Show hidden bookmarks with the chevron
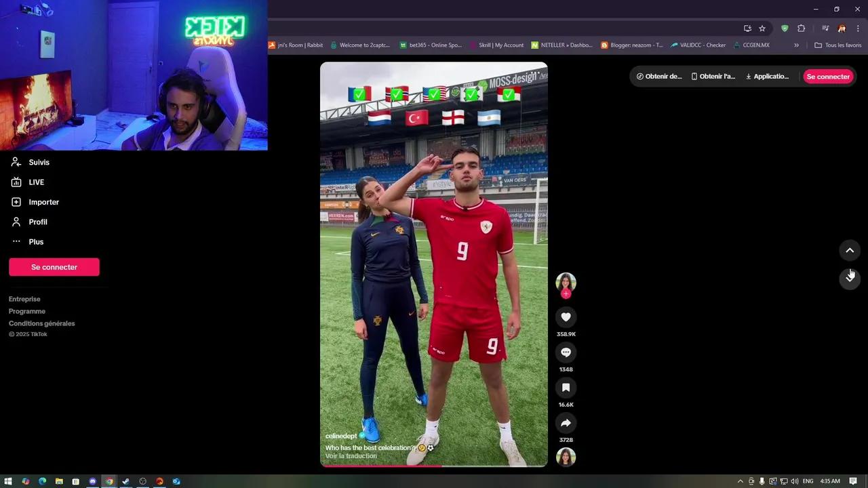The height and width of the screenshot is (488, 868). pyautogui.click(x=796, y=45)
